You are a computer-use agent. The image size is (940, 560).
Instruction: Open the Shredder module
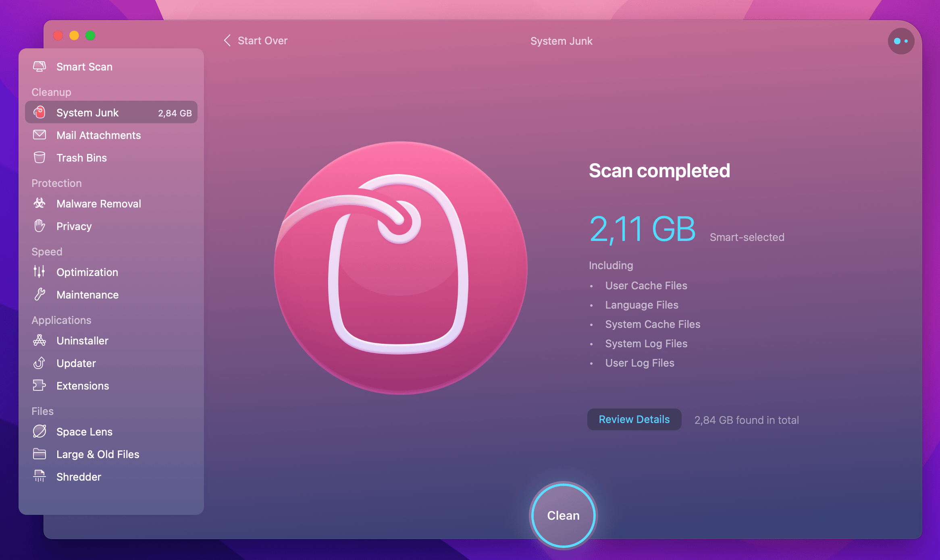[111, 477]
